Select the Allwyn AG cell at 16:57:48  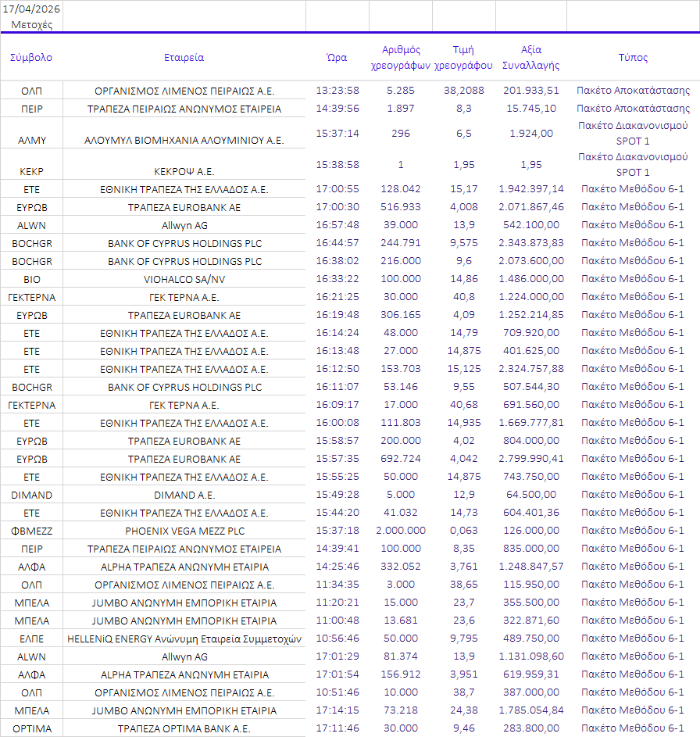click(184, 226)
